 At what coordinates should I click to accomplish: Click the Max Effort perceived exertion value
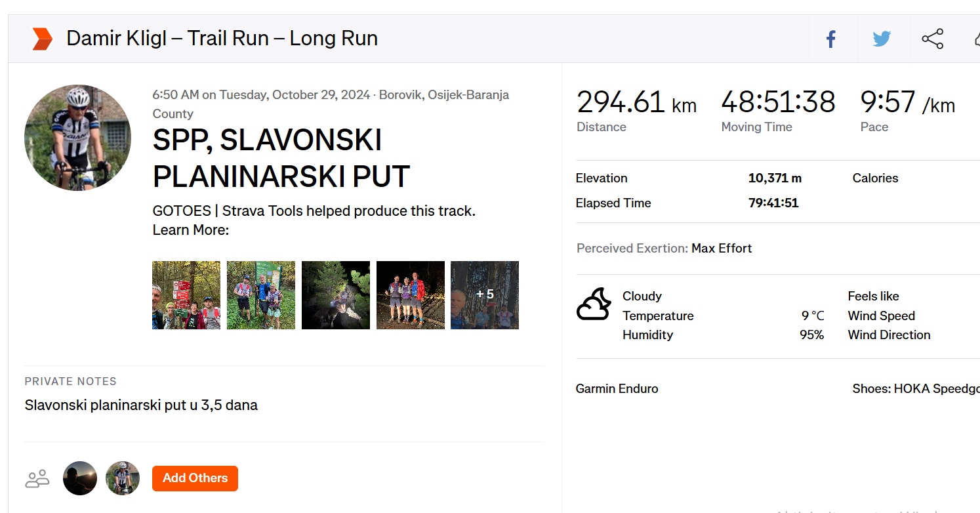[722, 249]
